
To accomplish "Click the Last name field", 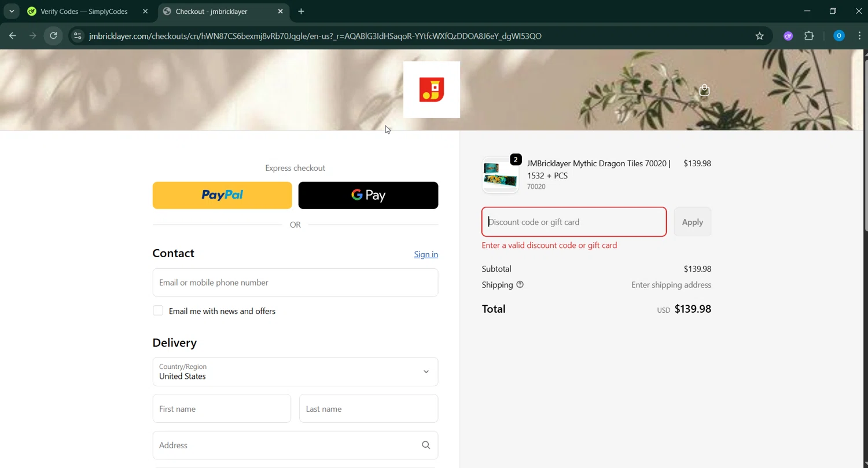I will [x=369, y=408].
